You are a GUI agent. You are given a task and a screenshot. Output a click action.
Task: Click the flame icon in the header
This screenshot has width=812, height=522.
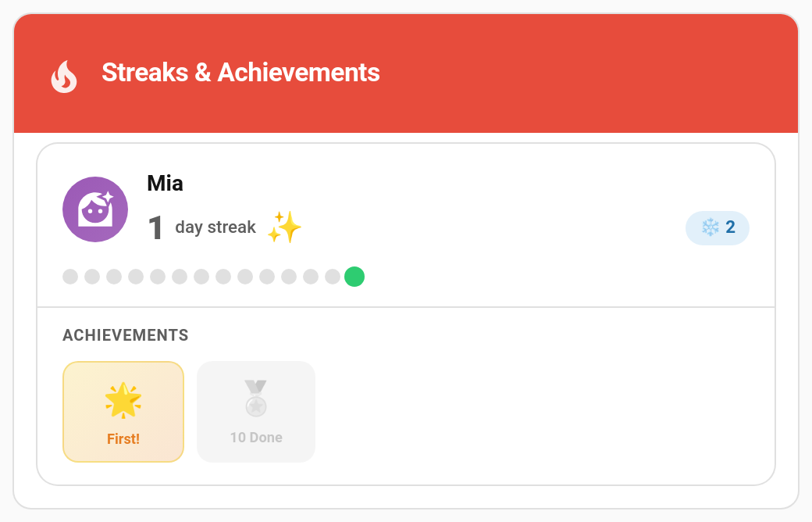click(x=64, y=77)
